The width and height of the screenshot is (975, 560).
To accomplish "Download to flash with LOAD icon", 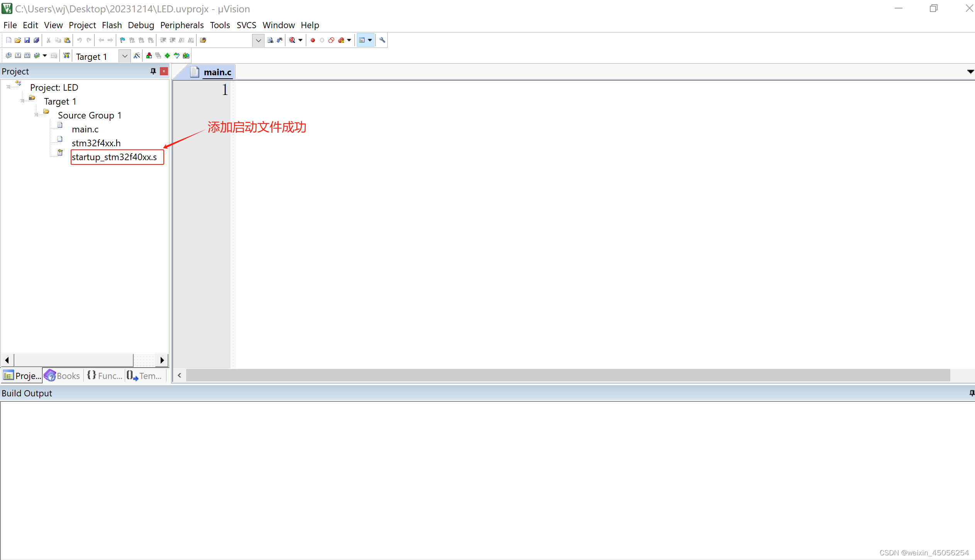I will (x=66, y=56).
